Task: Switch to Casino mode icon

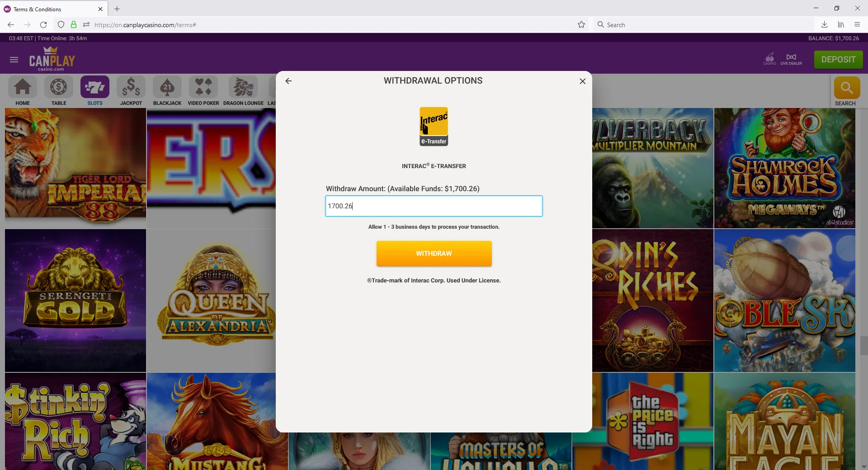Action: 769,59
